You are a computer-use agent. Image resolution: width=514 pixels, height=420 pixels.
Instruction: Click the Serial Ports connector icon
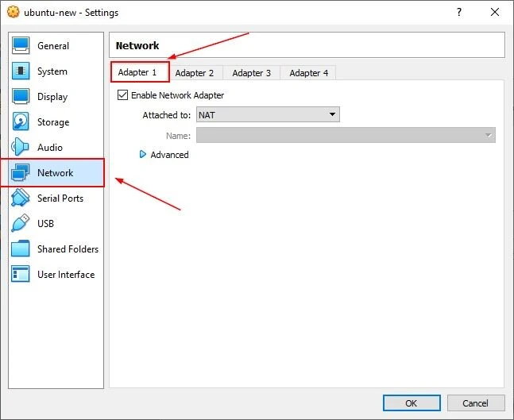coord(21,198)
